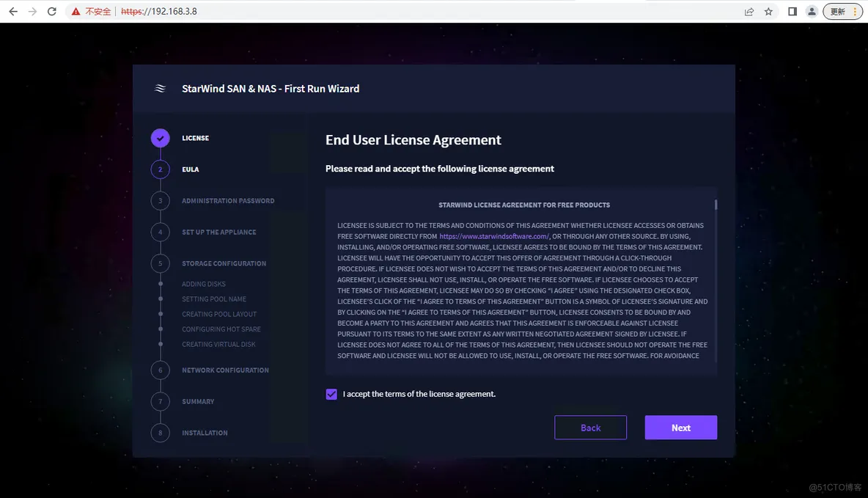The width and height of the screenshot is (868, 498).
Task: Select the STORAGE CONFIGURATION step label
Action: click(224, 263)
